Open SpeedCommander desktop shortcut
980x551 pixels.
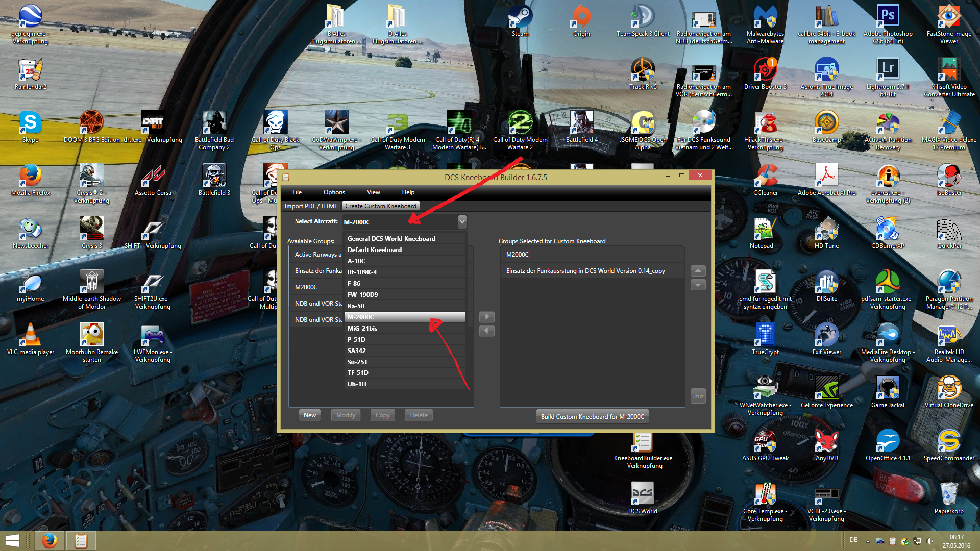[949, 445]
